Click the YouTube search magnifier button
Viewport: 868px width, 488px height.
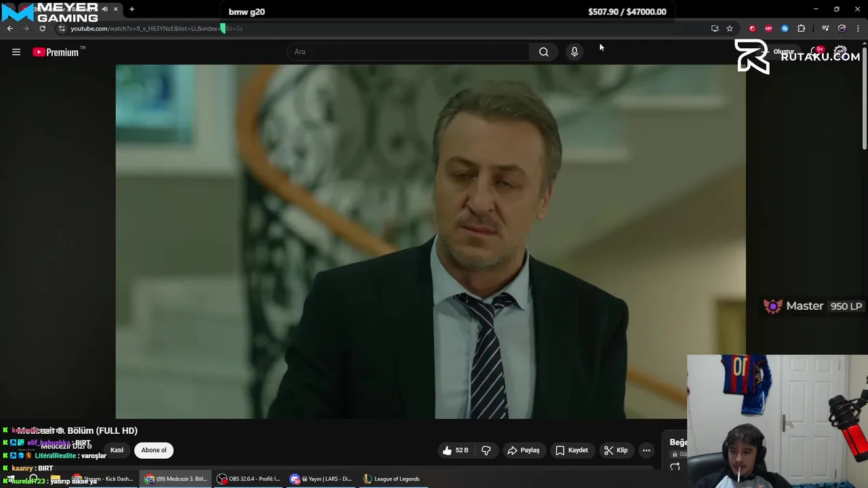tap(544, 52)
